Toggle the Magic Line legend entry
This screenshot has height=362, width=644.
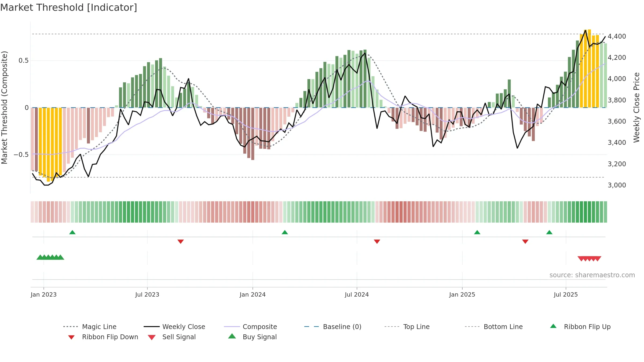tap(90, 327)
